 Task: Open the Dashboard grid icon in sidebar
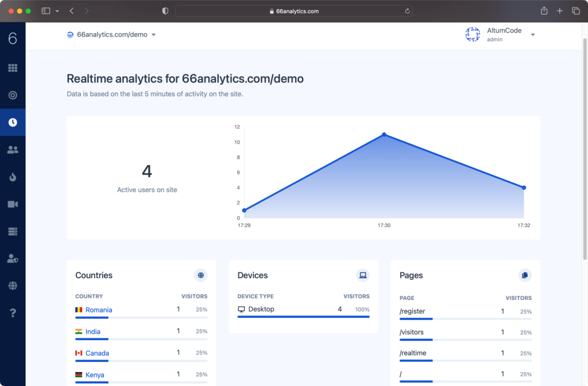[x=13, y=68]
